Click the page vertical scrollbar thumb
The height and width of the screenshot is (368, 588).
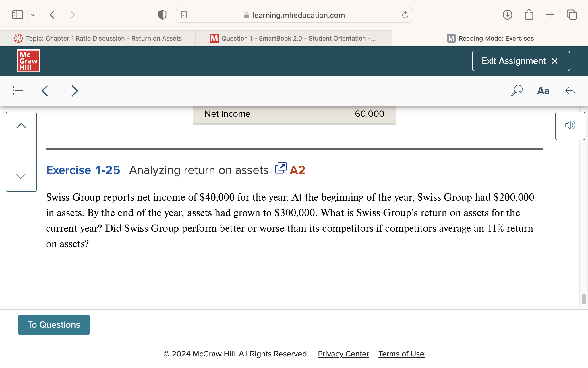[x=583, y=299]
